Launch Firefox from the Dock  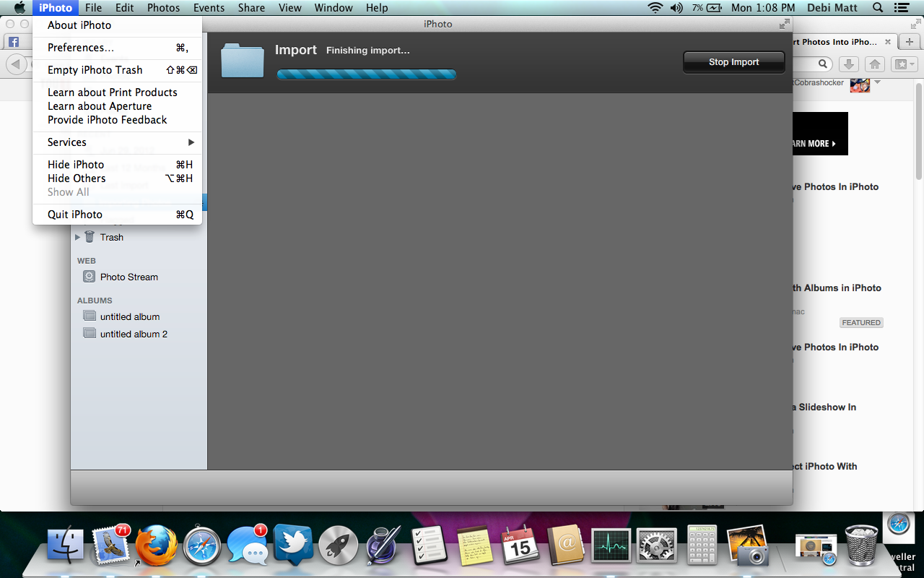[x=156, y=545]
